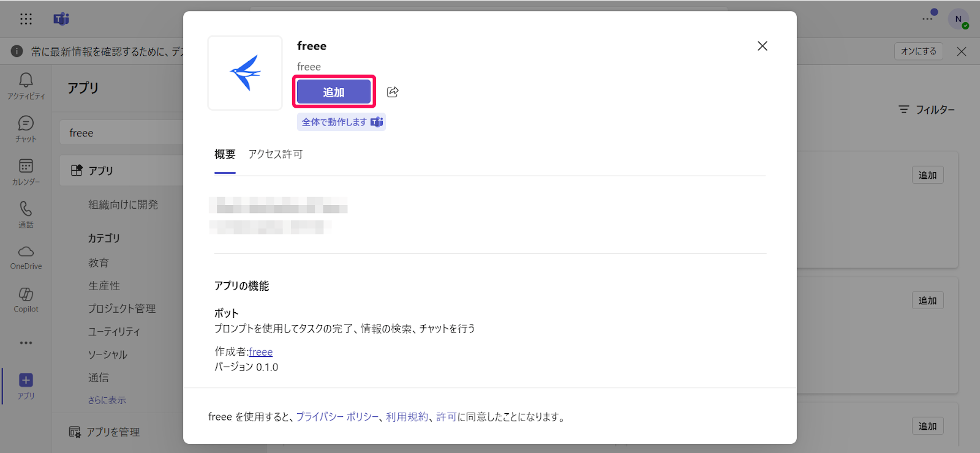The image size is (980, 453).
Task: Click the purple 追加 button in dialog
Action: pos(334,92)
